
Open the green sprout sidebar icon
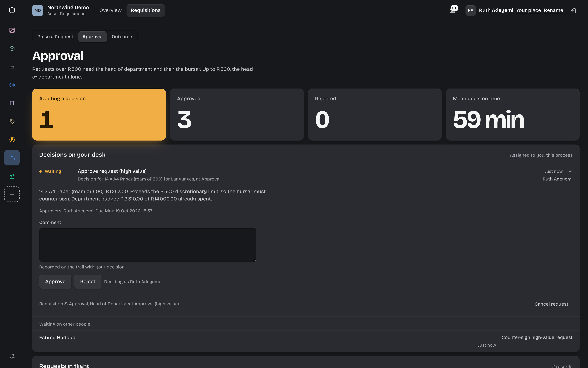point(12,176)
